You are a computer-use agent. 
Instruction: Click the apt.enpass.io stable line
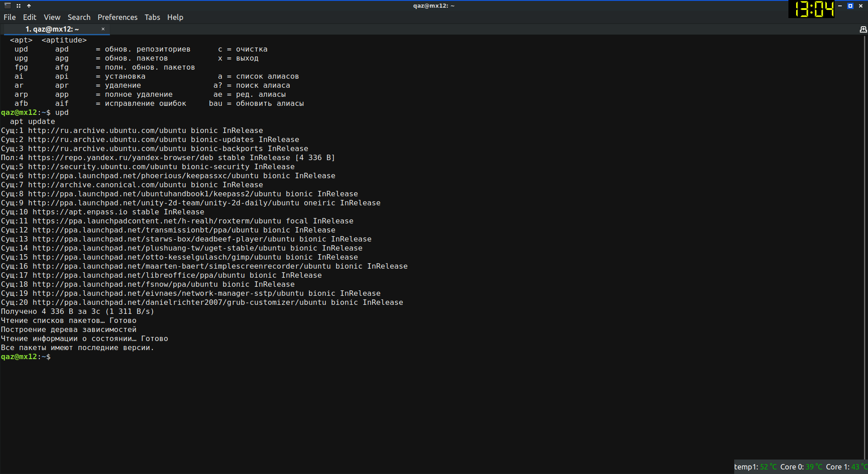pyautogui.click(x=103, y=212)
